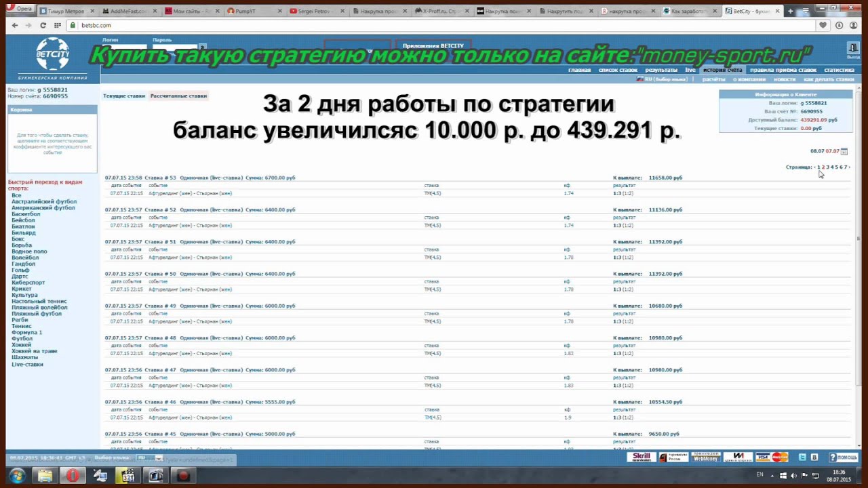Open the Twitter icon in footer
This screenshot has height=488, width=868.
pyautogui.click(x=803, y=457)
